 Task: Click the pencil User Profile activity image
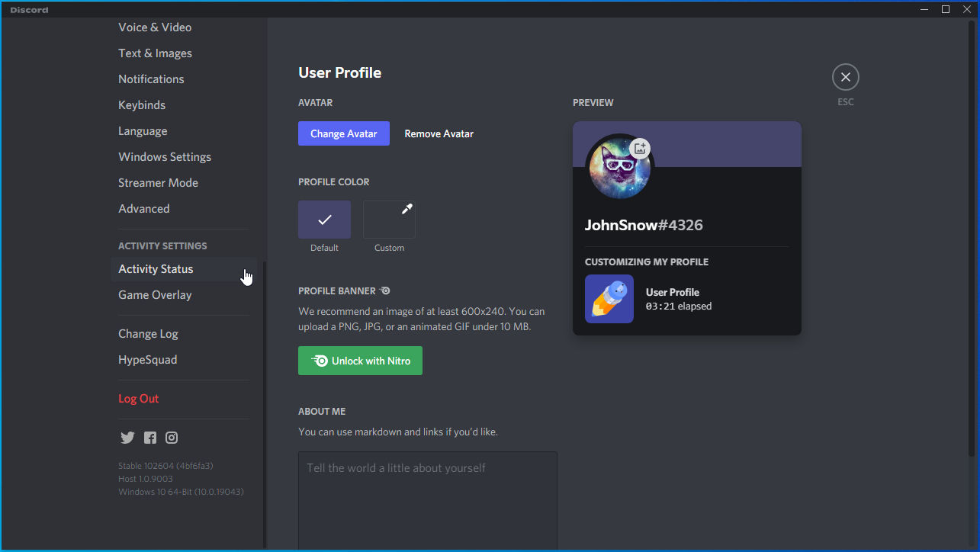coord(609,299)
